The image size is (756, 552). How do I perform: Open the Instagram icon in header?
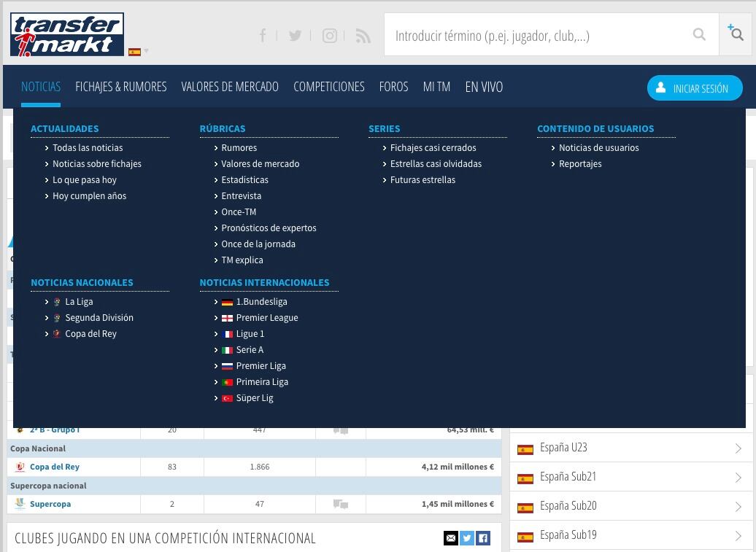[330, 36]
